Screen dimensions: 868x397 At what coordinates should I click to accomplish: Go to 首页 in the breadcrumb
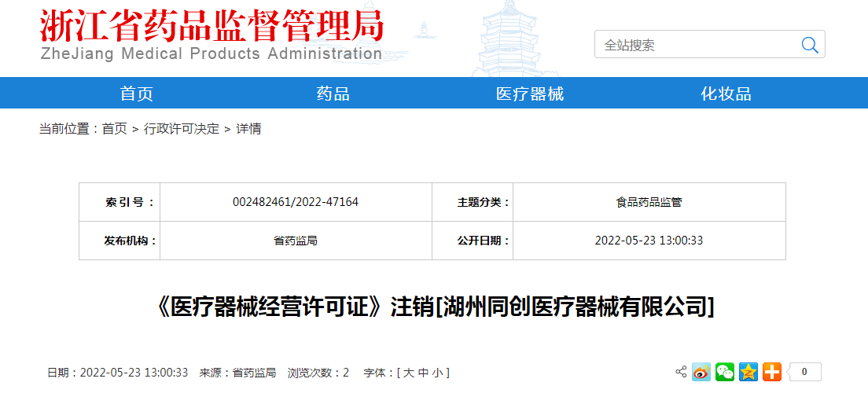115,129
